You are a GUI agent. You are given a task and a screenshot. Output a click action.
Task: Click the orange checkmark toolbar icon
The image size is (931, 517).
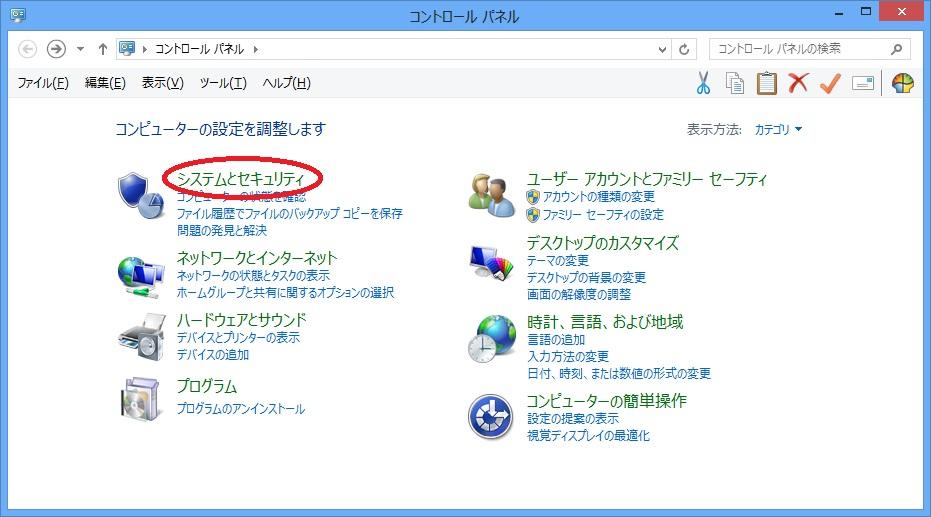[830, 83]
